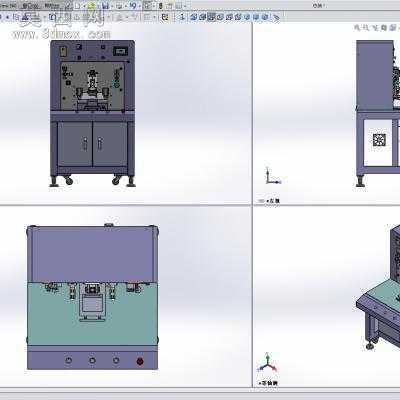
Task: Click the New document icon
Action: [78, 6]
